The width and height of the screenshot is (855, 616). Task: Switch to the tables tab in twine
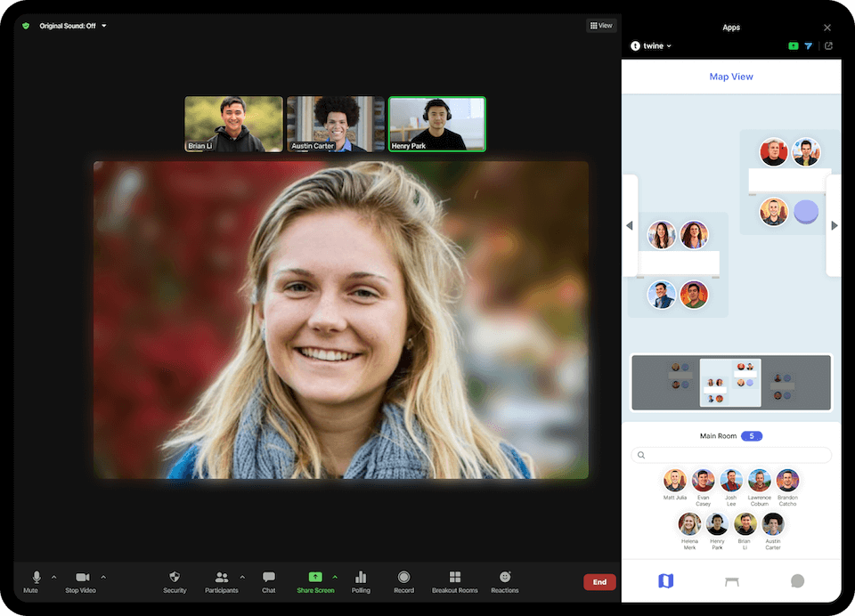(x=732, y=581)
